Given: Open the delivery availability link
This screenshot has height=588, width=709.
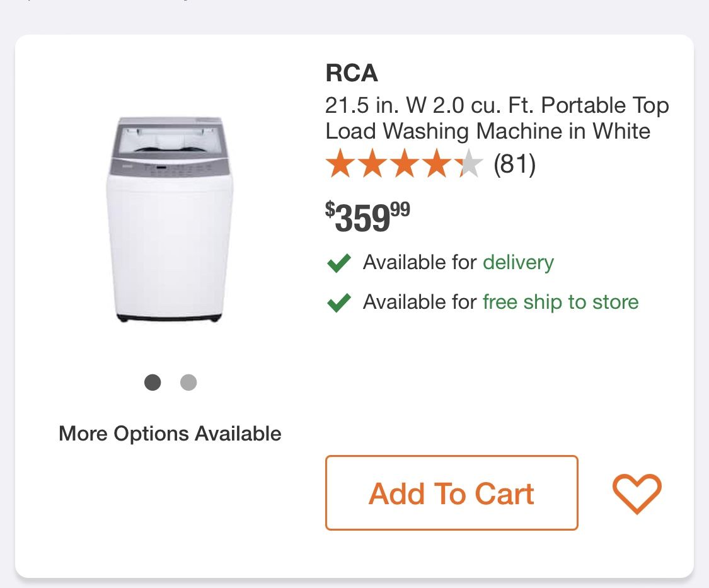Looking at the screenshot, I should pyautogui.click(x=518, y=262).
